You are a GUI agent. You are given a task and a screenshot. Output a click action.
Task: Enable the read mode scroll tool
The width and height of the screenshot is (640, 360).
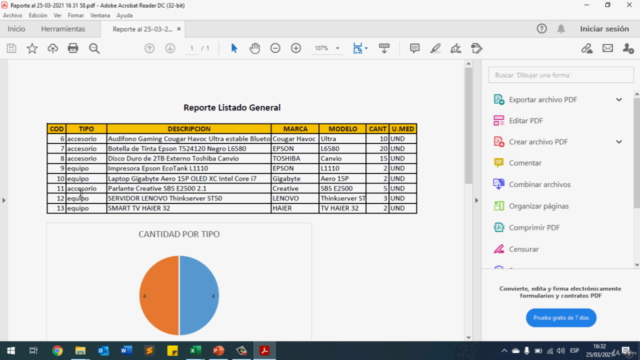coord(384,48)
